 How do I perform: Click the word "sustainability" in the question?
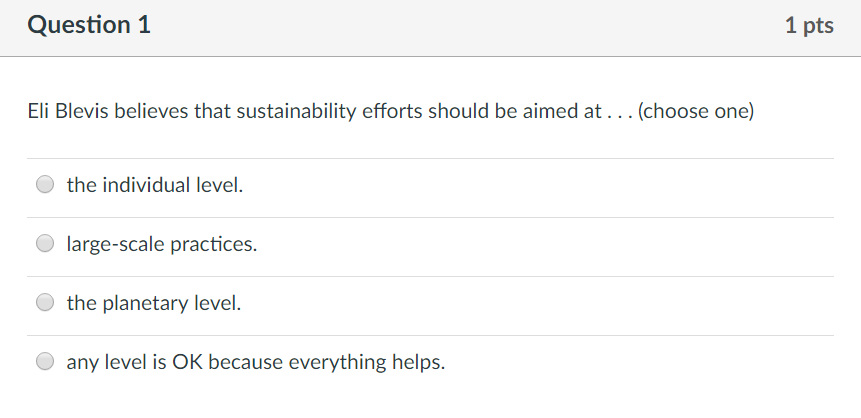click(295, 111)
